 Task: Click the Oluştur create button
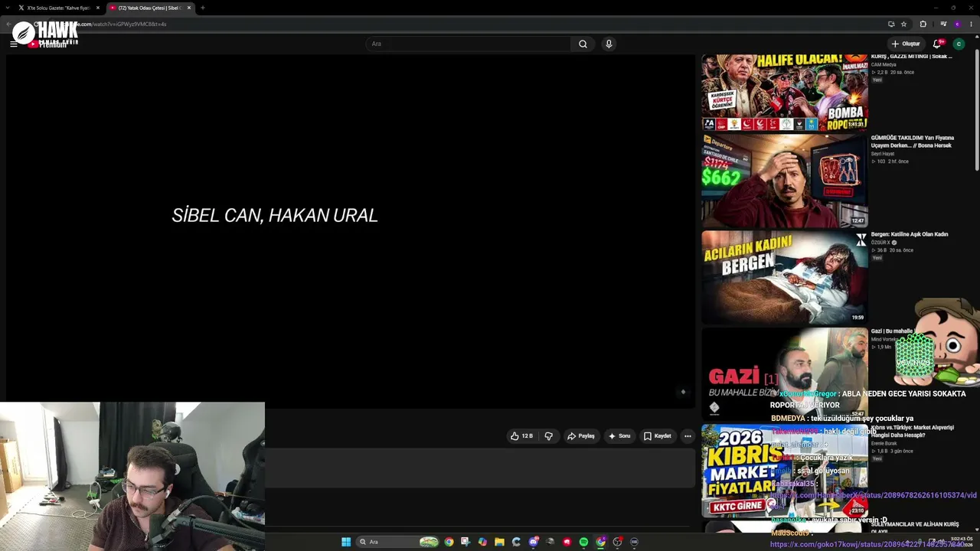pyautogui.click(x=906, y=44)
